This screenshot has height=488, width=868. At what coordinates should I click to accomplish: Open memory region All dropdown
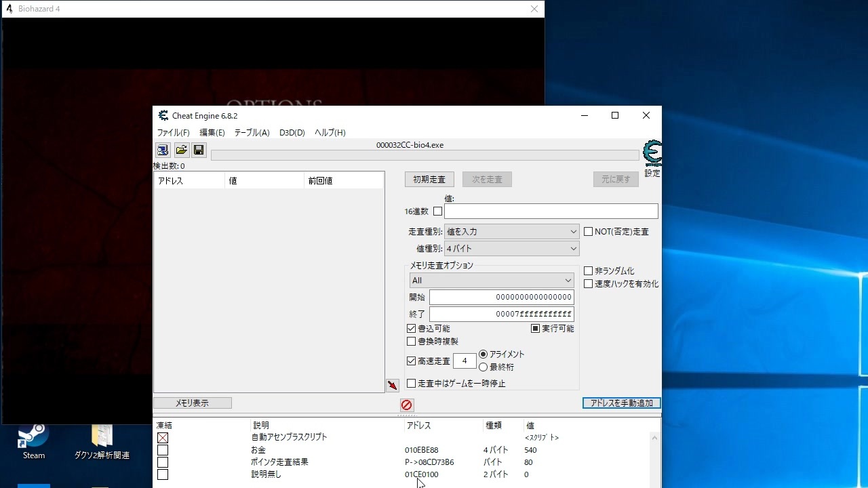pyautogui.click(x=492, y=281)
